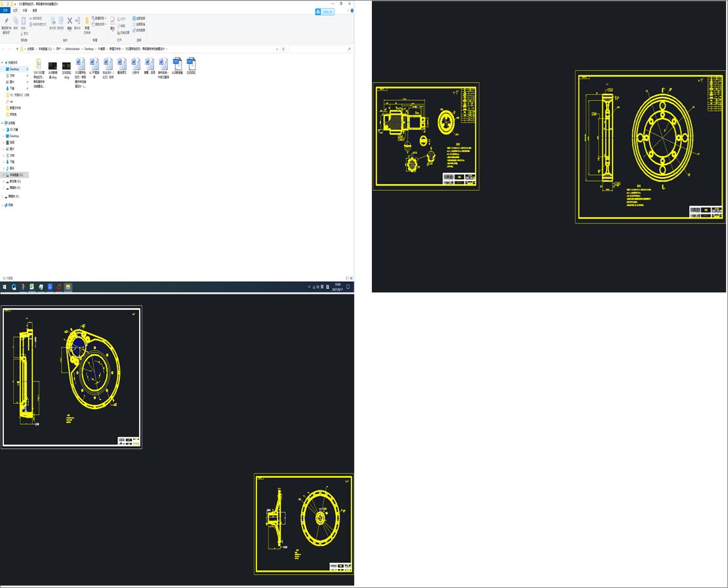This screenshot has width=728, height=588.
Task: Click the Properties checkmark icon in ribbon
Action: [x=112, y=21]
